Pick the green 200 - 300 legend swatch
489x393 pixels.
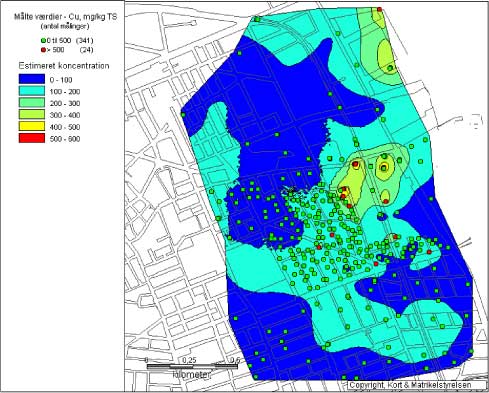click(32, 103)
